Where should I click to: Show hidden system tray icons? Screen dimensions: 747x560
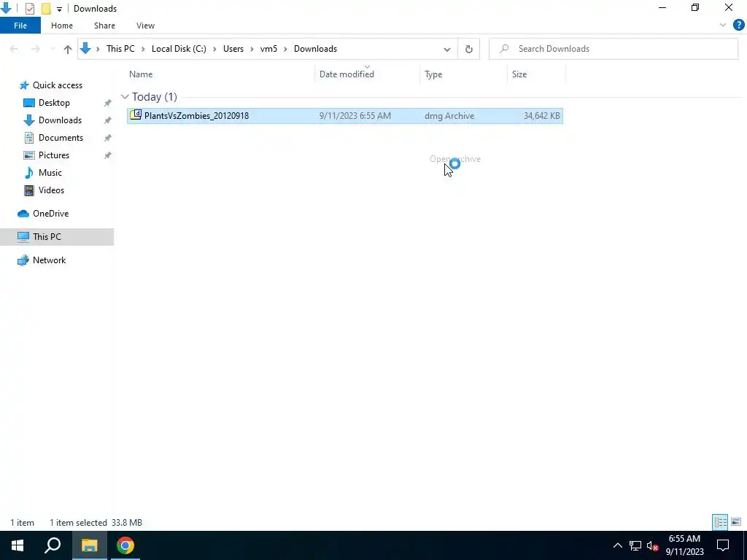[617, 545]
